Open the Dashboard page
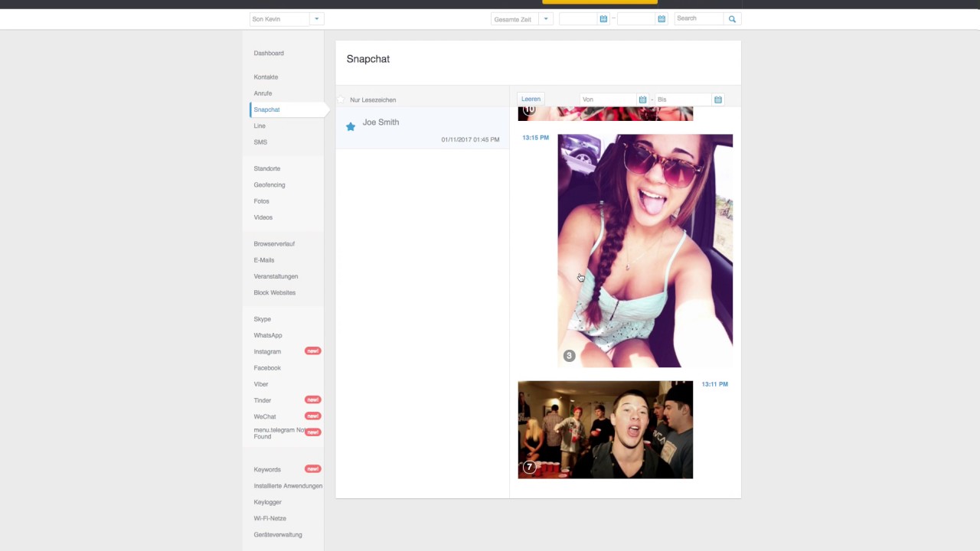The height and width of the screenshot is (551, 980). click(269, 54)
